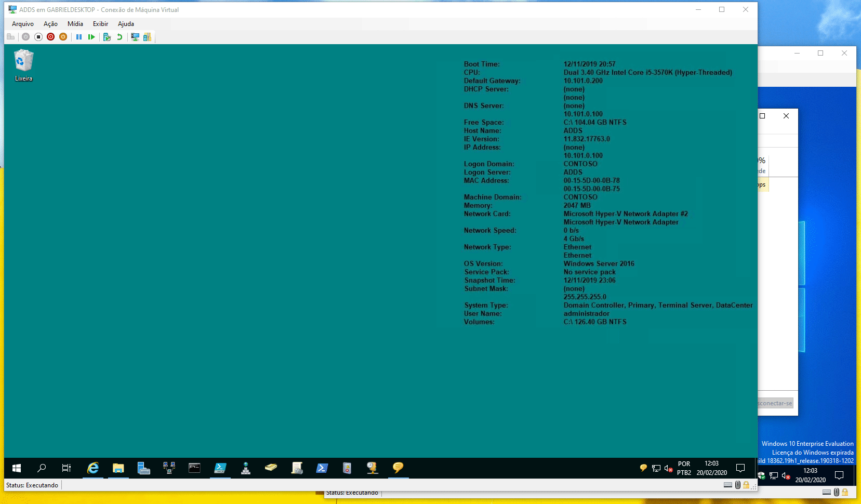
Task: Open the Arquivo menu
Action: click(x=22, y=23)
